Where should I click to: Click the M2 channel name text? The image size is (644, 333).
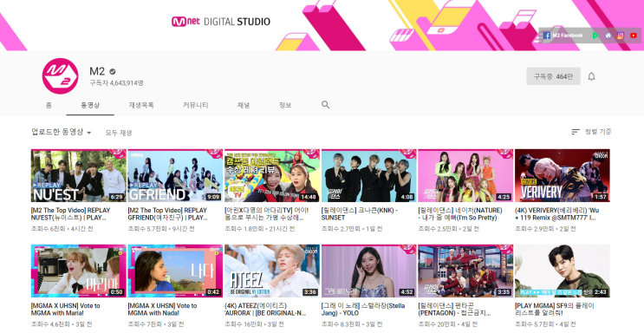point(97,71)
